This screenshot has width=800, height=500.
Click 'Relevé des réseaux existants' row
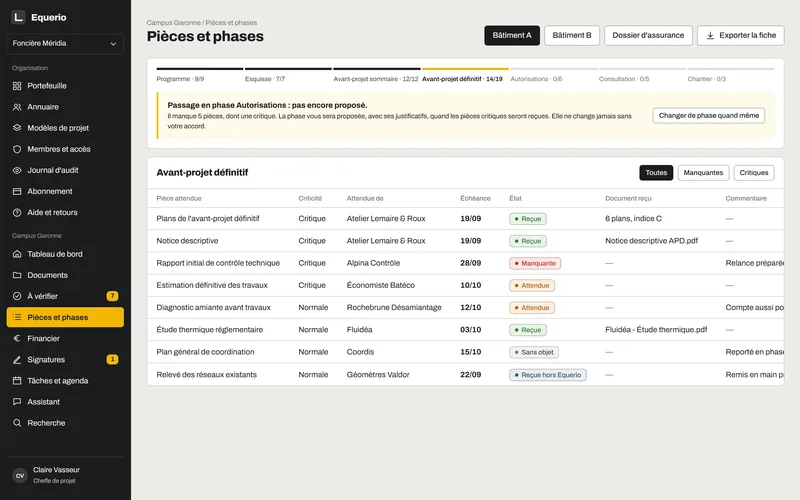coord(465,374)
